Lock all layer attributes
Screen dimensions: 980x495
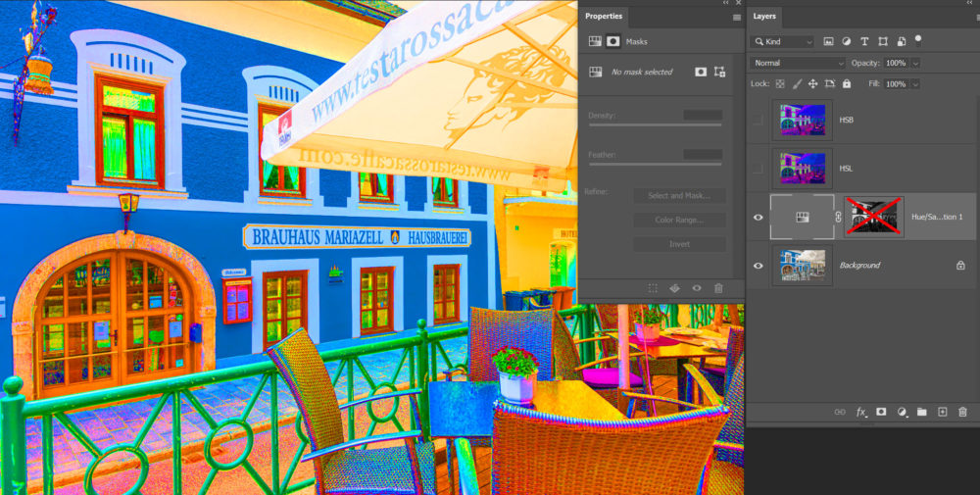coord(847,83)
